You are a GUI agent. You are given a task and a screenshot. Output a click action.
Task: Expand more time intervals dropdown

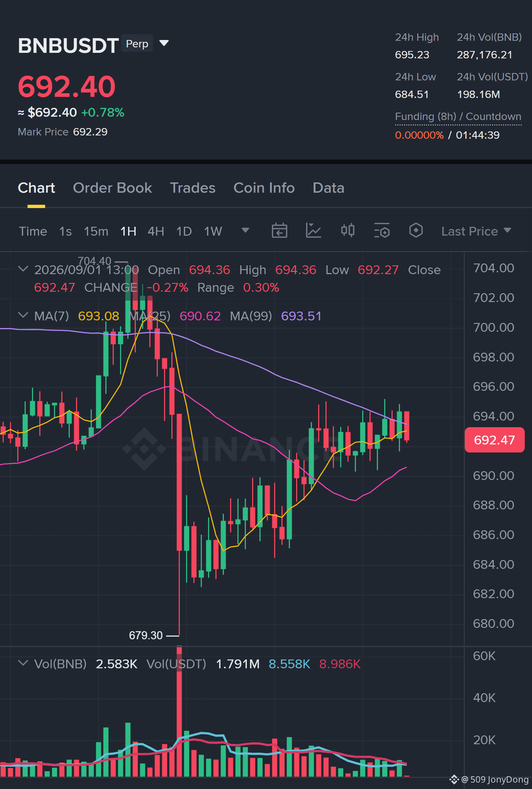coord(245,230)
